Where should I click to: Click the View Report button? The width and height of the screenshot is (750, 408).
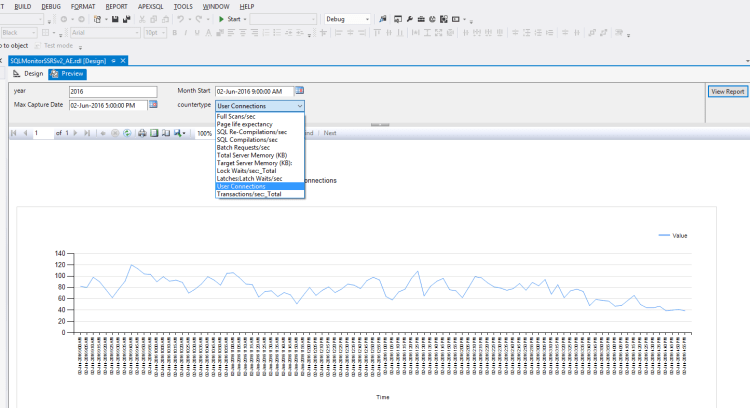(x=727, y=92)
